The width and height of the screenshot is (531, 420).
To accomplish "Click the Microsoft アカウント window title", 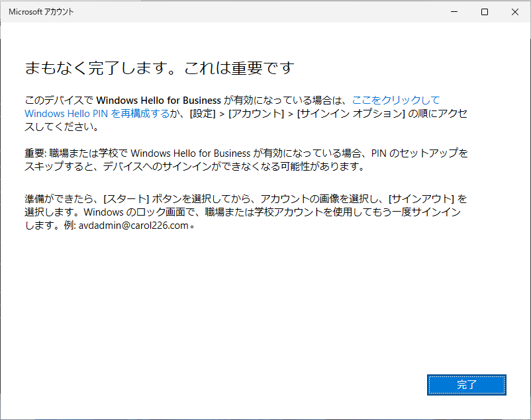I will (41, 12).
